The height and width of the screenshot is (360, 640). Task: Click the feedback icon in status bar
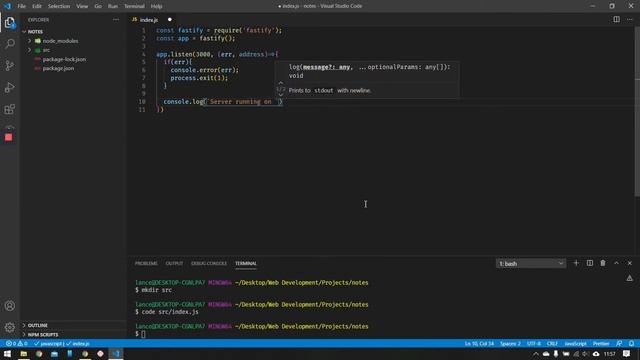click(619, 344)
